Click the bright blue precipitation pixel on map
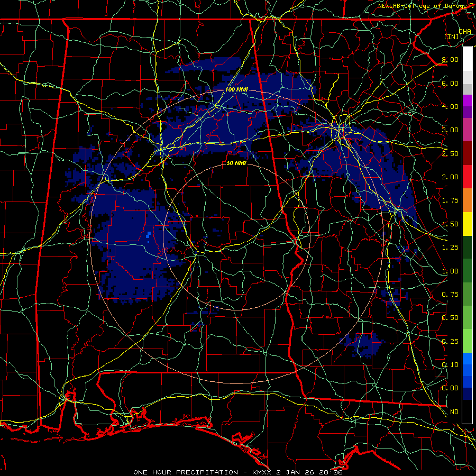 tap(149, 235)
